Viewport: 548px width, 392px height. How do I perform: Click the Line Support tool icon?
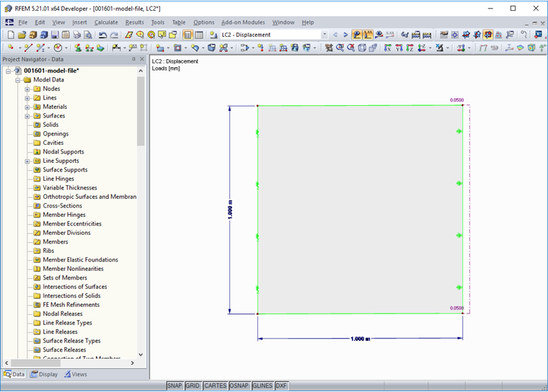pos(89,48)
